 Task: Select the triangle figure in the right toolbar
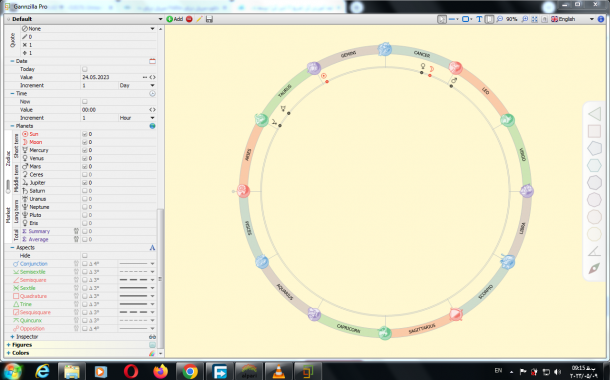[594, 114]
